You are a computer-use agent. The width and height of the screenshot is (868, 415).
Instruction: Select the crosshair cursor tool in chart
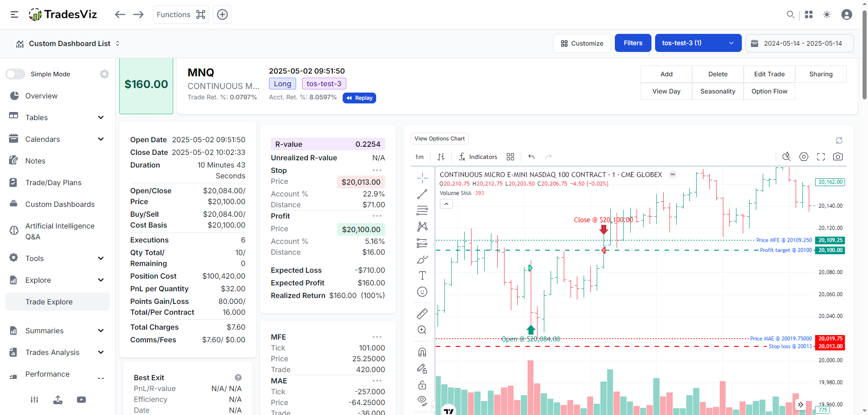(x=422, y=178)
